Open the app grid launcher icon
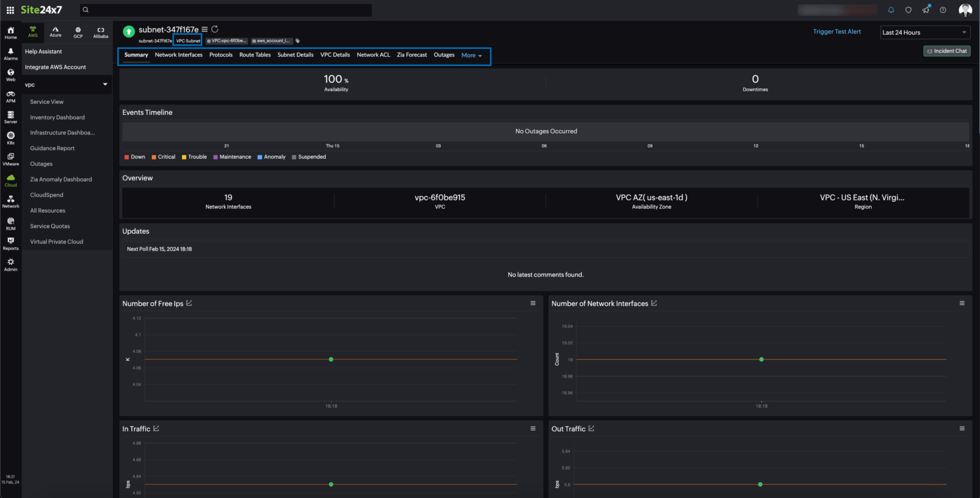Viewport: 980px width, 498px height. click(x=10, y=10)
